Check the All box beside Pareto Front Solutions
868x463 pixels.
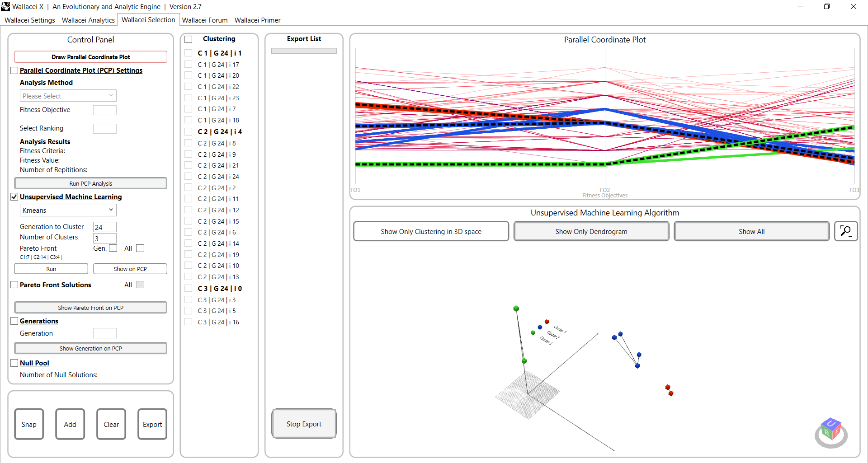[x=140, y=285]
